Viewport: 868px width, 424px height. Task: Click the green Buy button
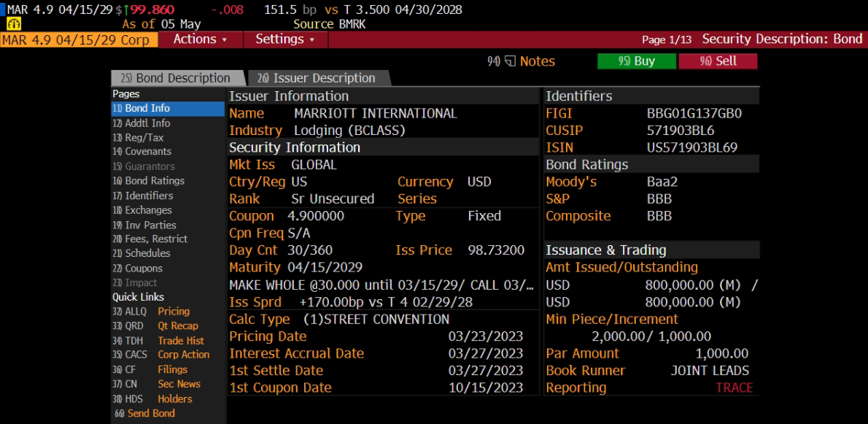click(x=637, y=61)
